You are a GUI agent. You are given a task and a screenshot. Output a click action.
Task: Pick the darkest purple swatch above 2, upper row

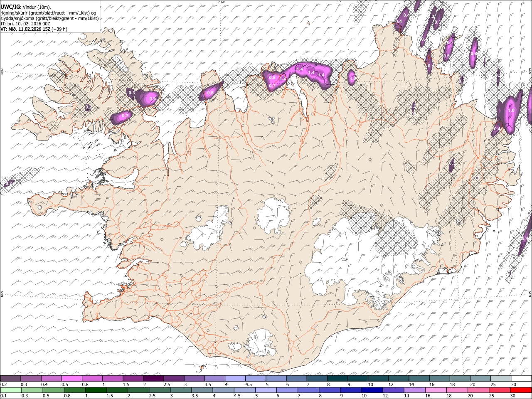153,379
